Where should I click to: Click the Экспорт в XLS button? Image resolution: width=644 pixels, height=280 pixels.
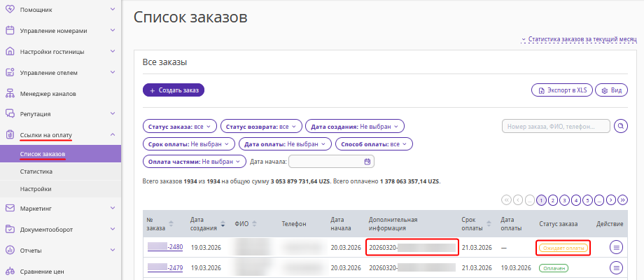click(x=561, y=90)
